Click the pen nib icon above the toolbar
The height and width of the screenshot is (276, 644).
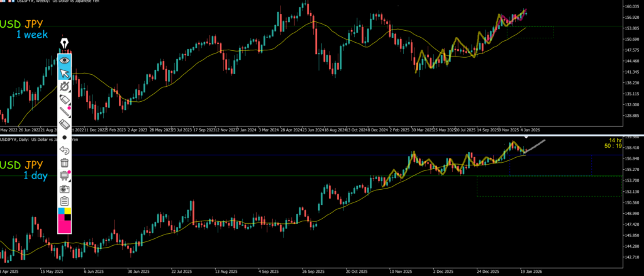[64, 43]
